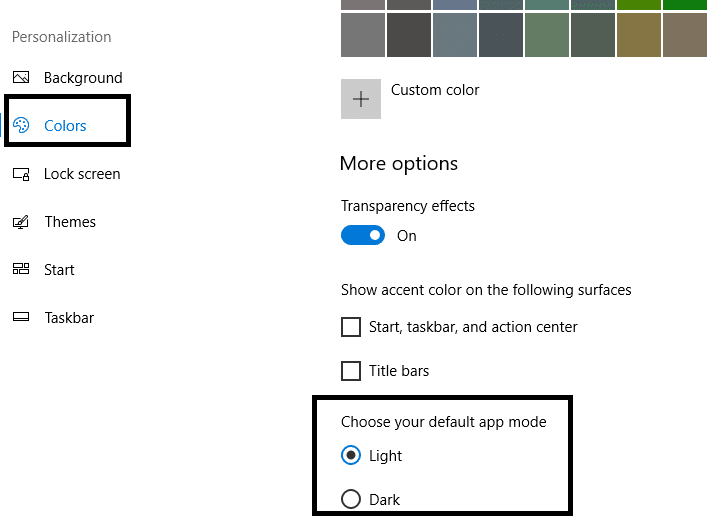
Task: Pick the olive gold color swatch
Action: (638, 35)
